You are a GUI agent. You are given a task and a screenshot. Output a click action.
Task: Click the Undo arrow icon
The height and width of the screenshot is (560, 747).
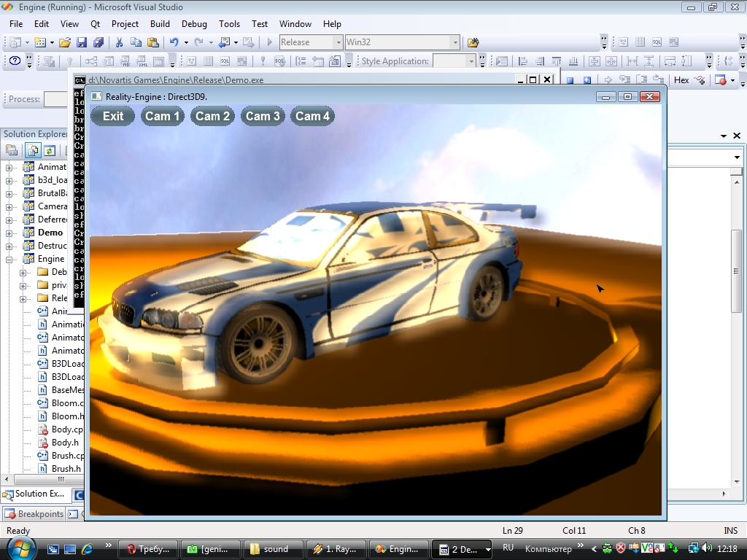point(174,42)
